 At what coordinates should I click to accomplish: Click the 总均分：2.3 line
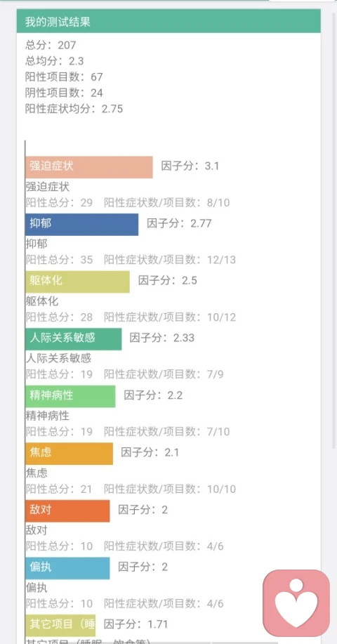(55, 61)
